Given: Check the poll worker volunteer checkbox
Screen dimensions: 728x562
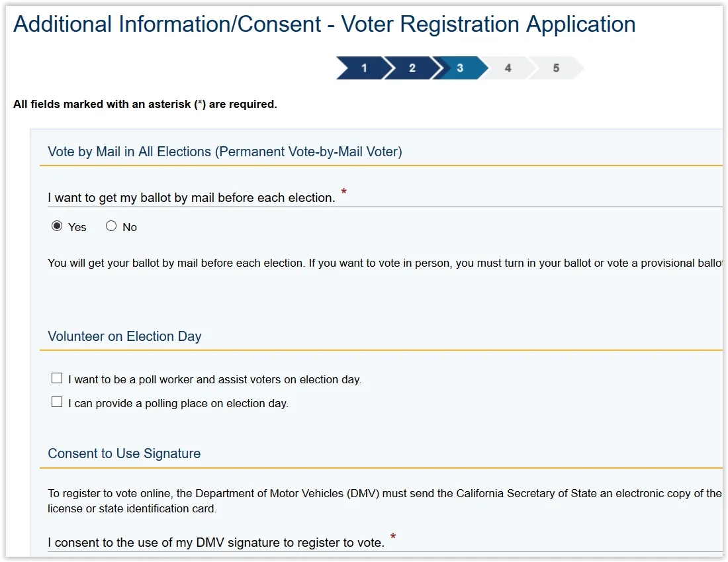Looking at the screenshot, I should point(57,379).
